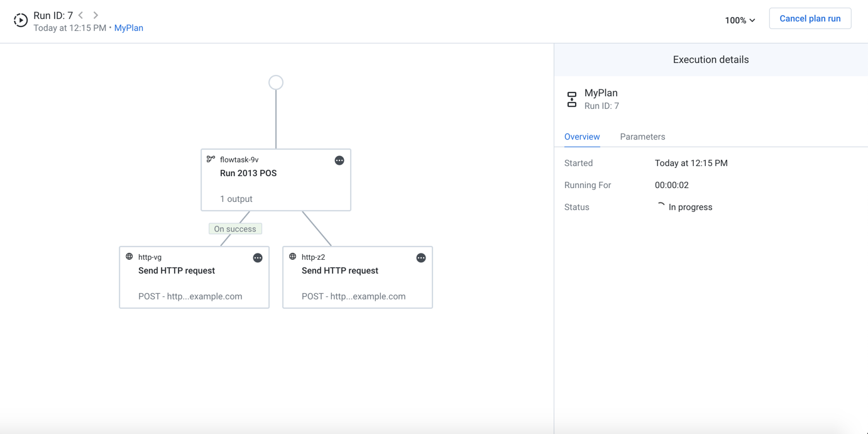
Task: Click the On success condition badge
Action: pyautogui.click(x=235, y=228)
